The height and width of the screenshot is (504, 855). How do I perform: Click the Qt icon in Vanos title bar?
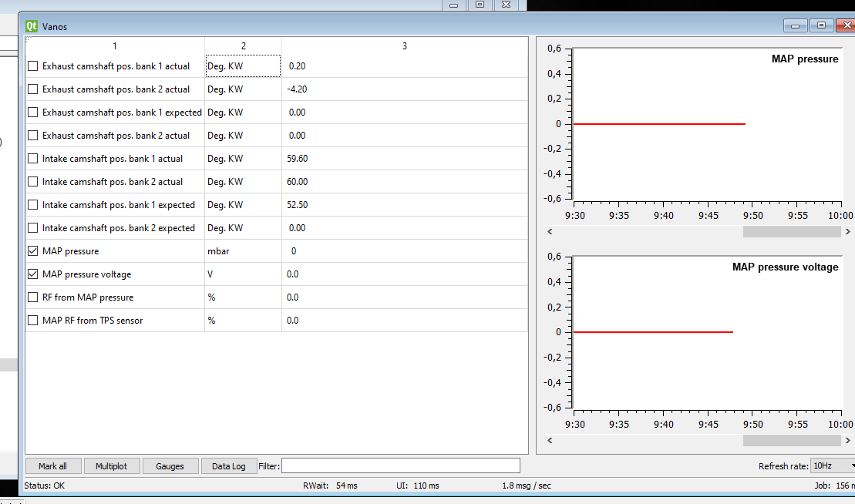[32, 26]
